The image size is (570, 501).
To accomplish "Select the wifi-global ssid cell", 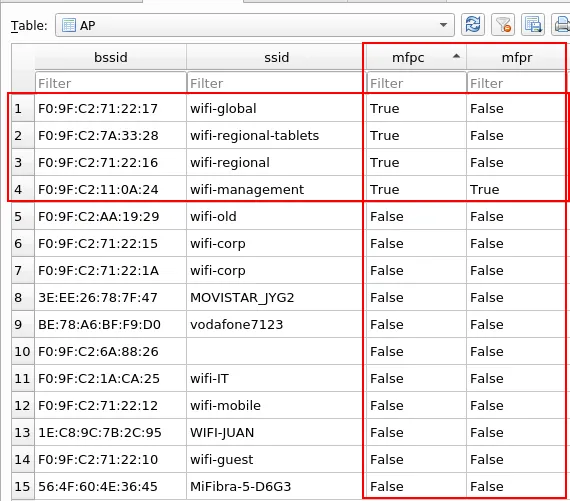I will click(x=276, y=108).
